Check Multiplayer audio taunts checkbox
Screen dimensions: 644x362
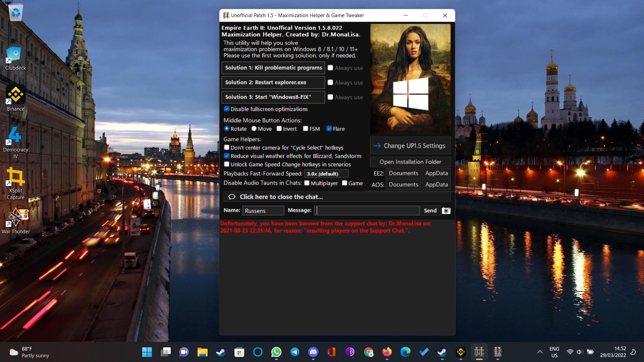click(x=307, y=183)
